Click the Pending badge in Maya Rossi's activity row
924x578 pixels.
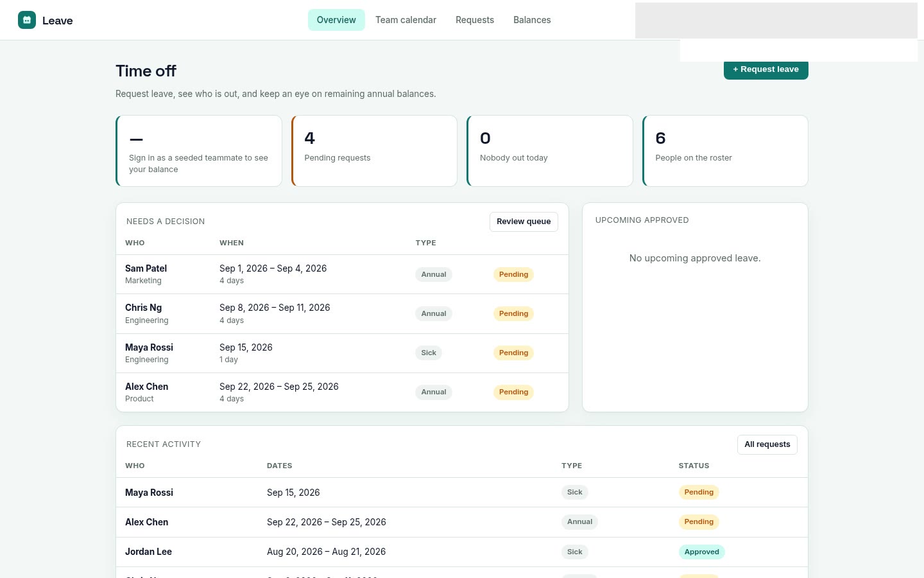[699, 492]
